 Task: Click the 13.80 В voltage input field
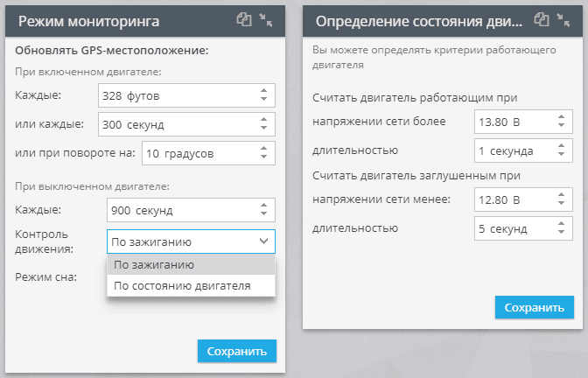tap(523, 122)
